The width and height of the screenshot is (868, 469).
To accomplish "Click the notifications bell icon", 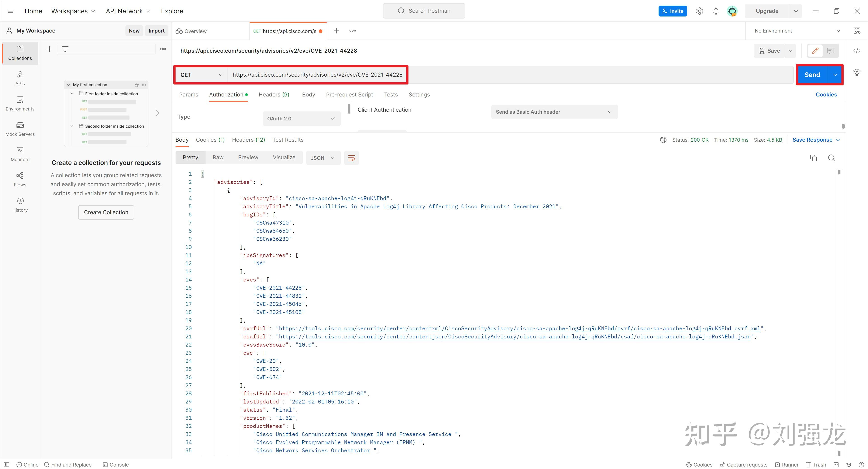I will [x=716, y=11].
